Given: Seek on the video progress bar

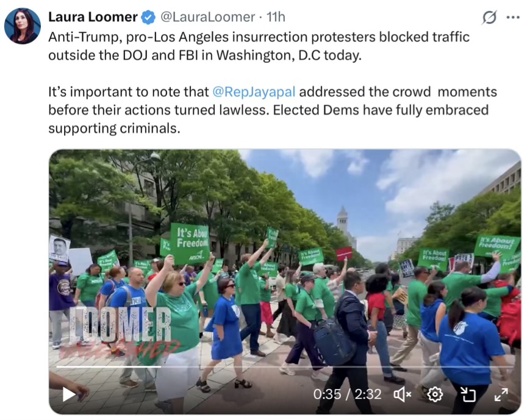Looking at the screenshot, I should click(x=285, y=367).
